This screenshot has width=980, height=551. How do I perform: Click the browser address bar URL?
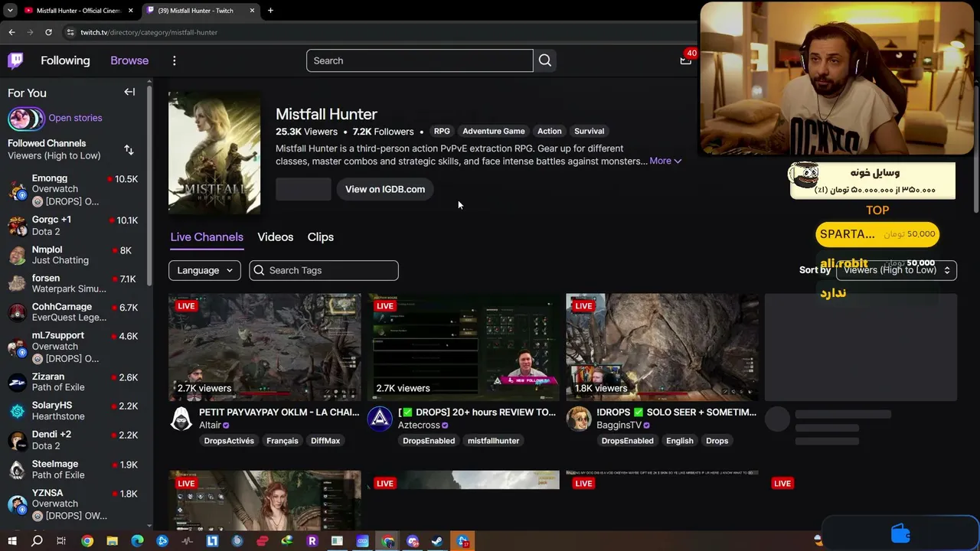[149, 32]
